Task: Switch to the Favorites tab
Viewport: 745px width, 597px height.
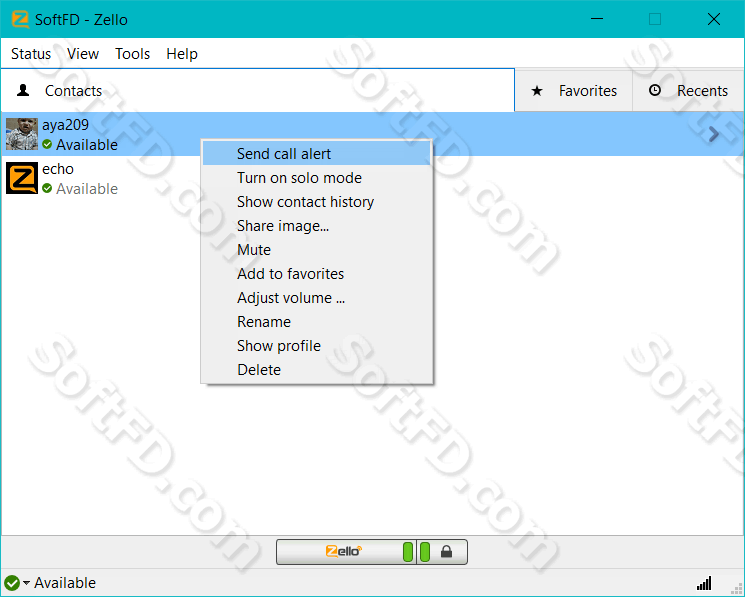Action: pyautogui.click(x=574, y=90)
